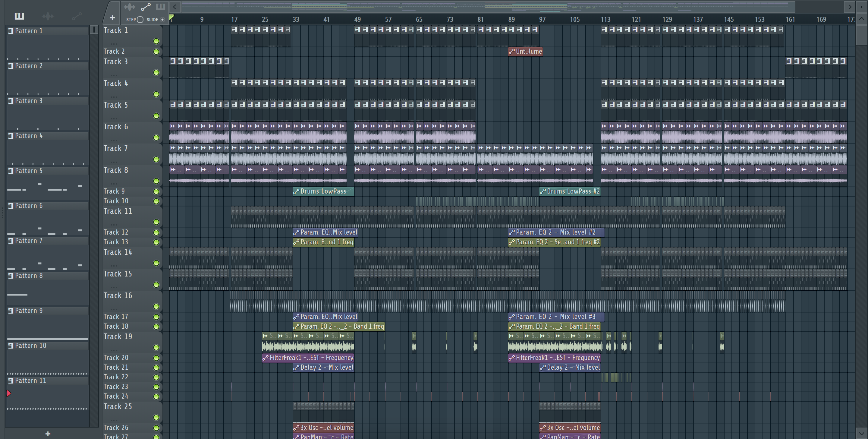The width and height of the screenshot is (868, 439).
Task: Click link icon of Param. EQ 2 - Mix level #2
Action: [511, 232]
